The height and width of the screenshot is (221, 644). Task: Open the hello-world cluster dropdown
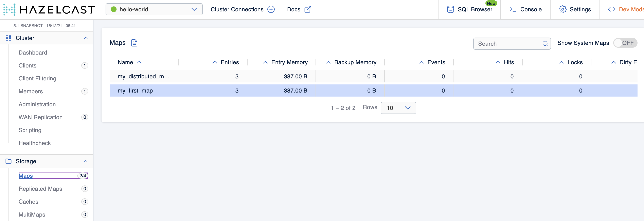[x=154, y=9]
